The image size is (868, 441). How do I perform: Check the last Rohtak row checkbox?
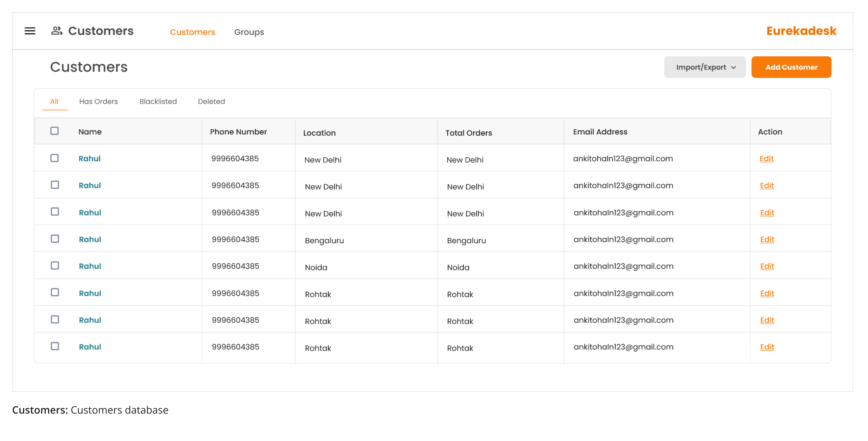[x=55, y=346]
